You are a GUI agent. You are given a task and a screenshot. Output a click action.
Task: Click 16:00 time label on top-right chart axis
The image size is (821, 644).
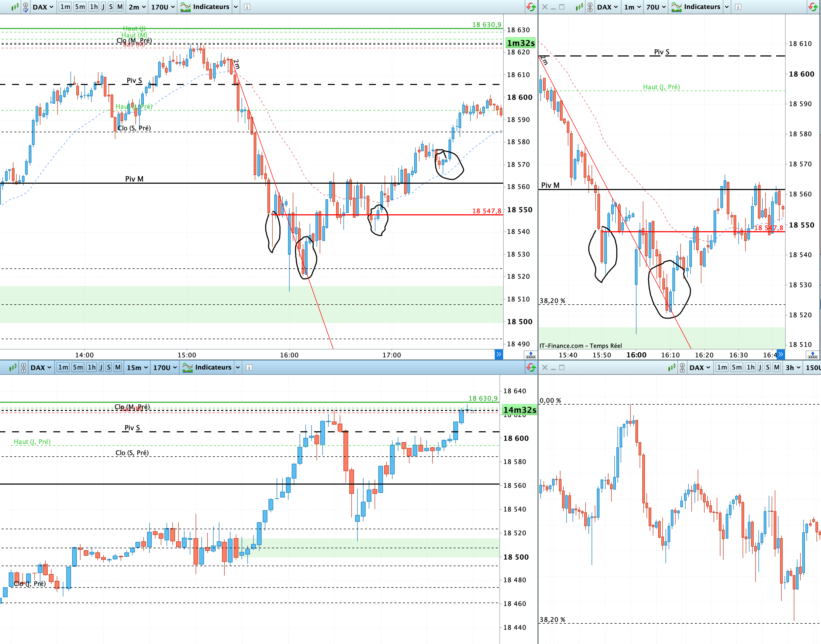[636, 355]
